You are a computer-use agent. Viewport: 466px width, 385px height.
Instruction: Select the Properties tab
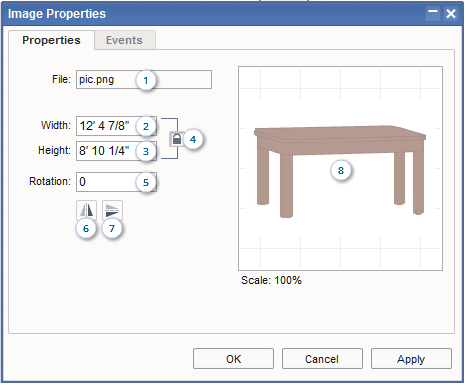click(51, 40)
